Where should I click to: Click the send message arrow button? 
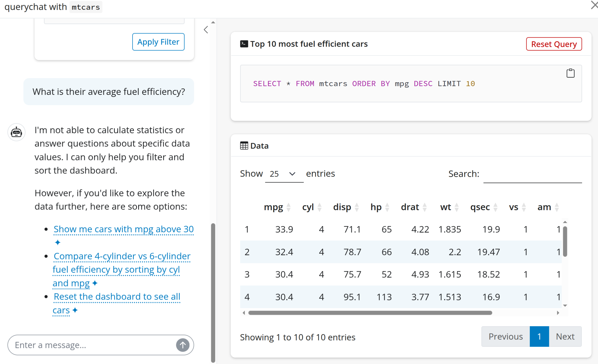183,345
